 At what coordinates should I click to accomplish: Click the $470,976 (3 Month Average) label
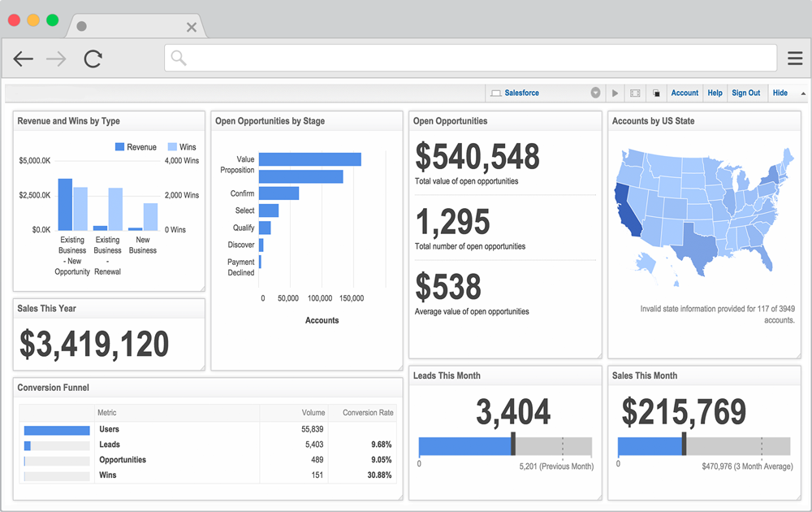point(747,466)
